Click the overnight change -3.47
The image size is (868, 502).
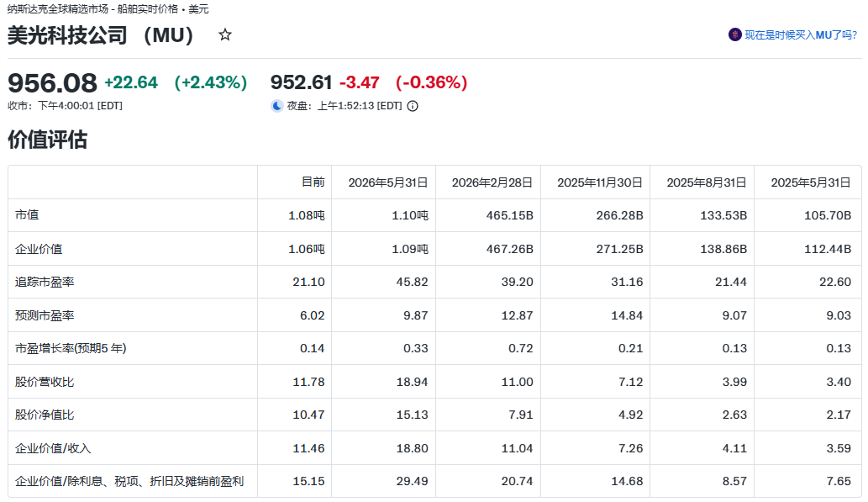tap(360, 82)
